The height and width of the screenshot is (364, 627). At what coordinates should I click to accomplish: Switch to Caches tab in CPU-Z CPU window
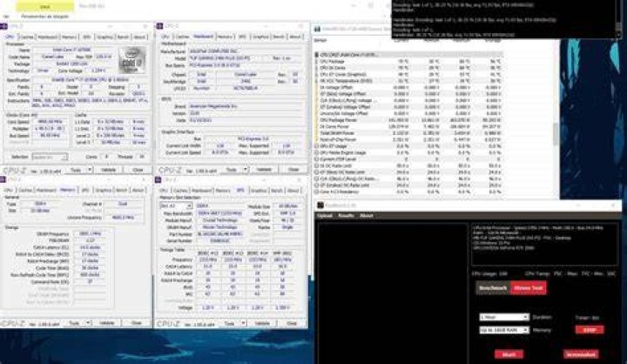point(27,37)
